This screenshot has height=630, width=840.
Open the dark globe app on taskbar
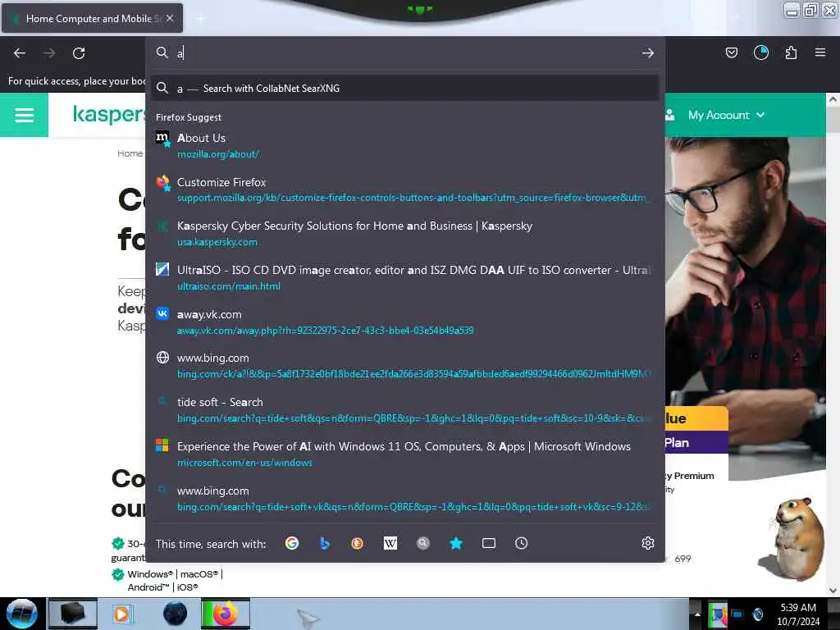176,614
